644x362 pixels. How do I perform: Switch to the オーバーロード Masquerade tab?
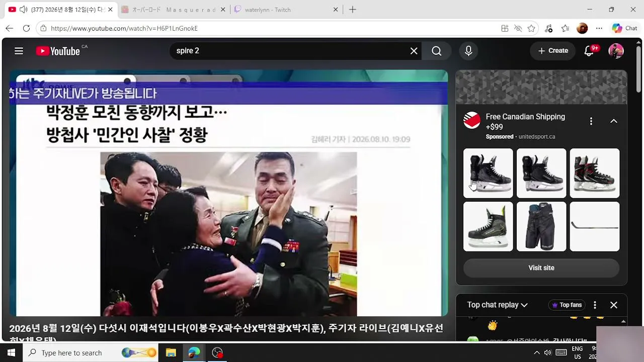point(174,10)
